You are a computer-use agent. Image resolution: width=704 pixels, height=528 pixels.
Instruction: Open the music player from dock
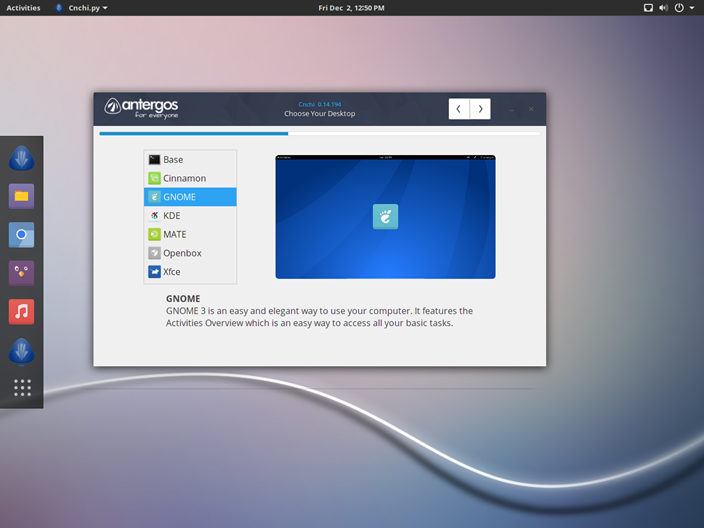coord(22,312)
